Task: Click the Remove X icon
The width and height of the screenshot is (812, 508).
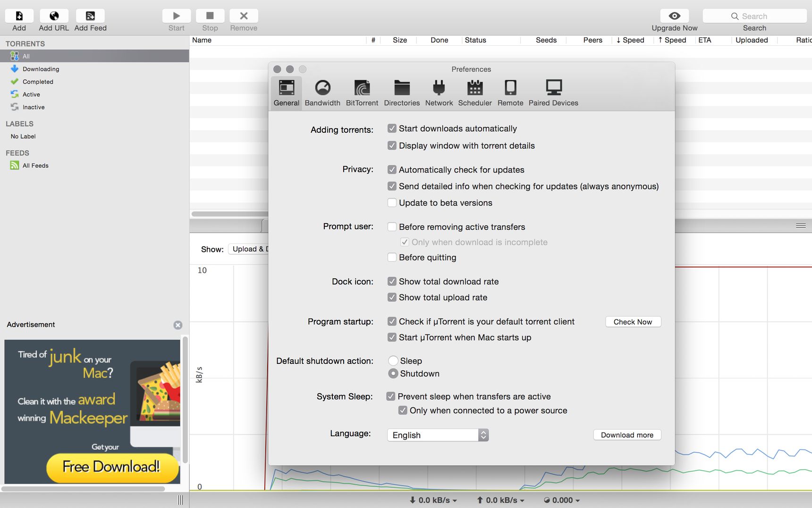Action: pos(244,16)
